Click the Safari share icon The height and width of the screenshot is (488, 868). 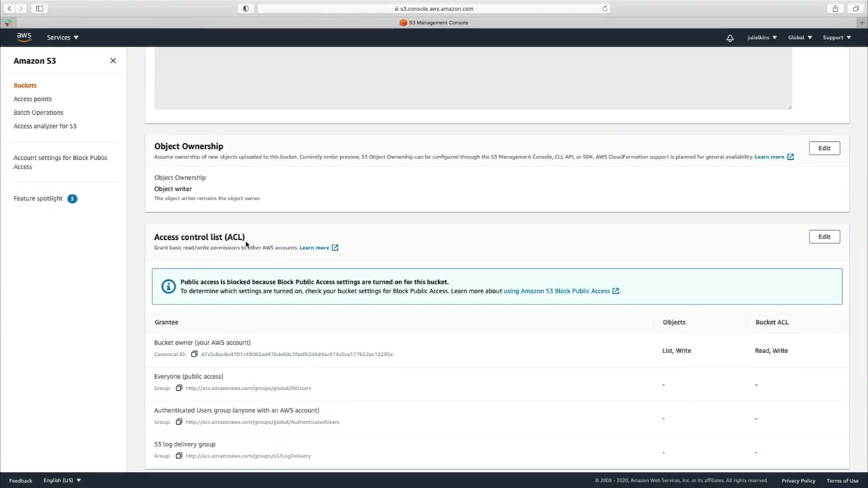[x=835, y=8]
